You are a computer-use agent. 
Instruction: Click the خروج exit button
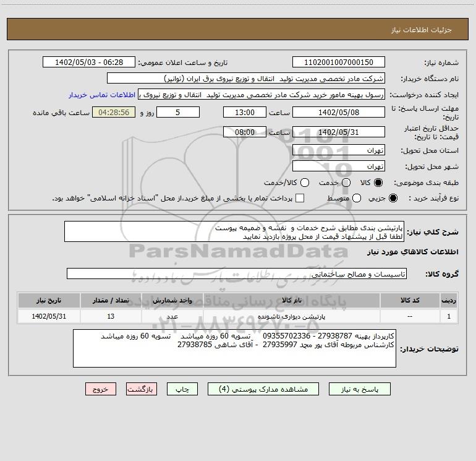tap(101, 389)
